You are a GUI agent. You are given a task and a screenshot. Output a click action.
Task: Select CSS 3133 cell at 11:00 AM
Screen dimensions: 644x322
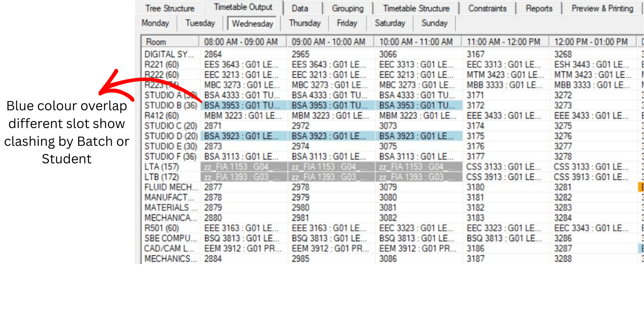click(x=507, y=167)
